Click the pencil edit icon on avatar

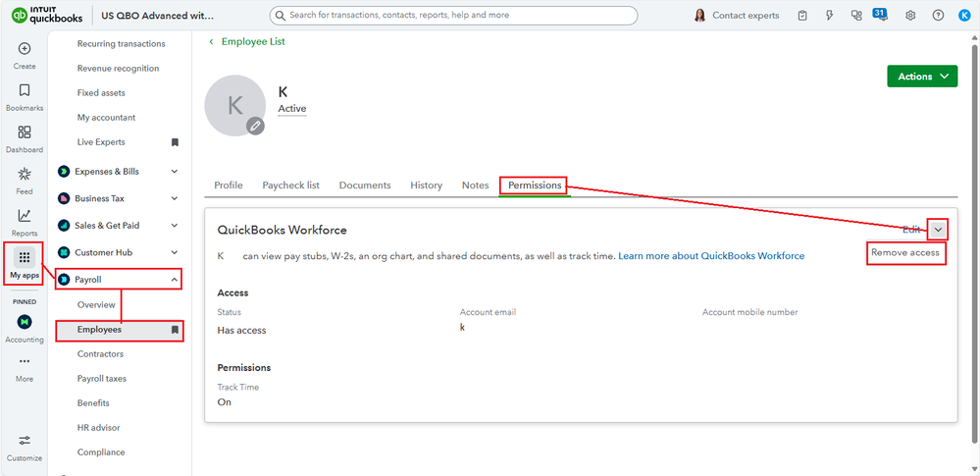(x=255, y=126)
